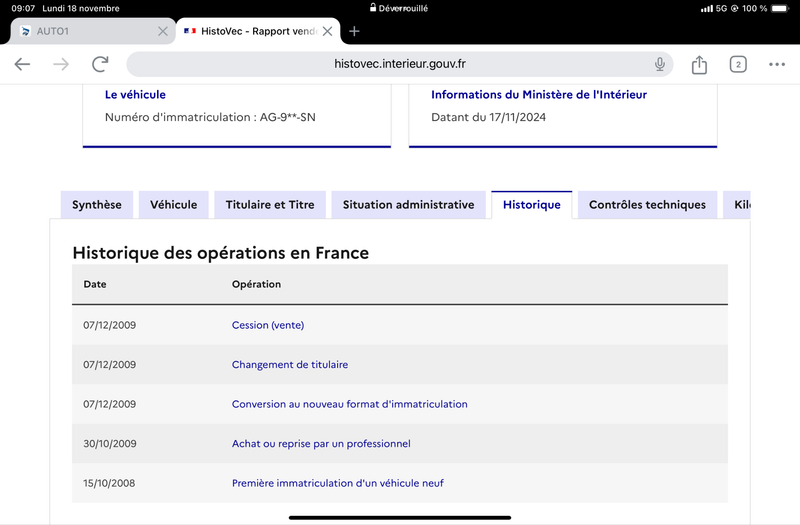The image size is (800, 525).
Task: Click the date 30/10/2009
Action: click(x=110, y=443)
